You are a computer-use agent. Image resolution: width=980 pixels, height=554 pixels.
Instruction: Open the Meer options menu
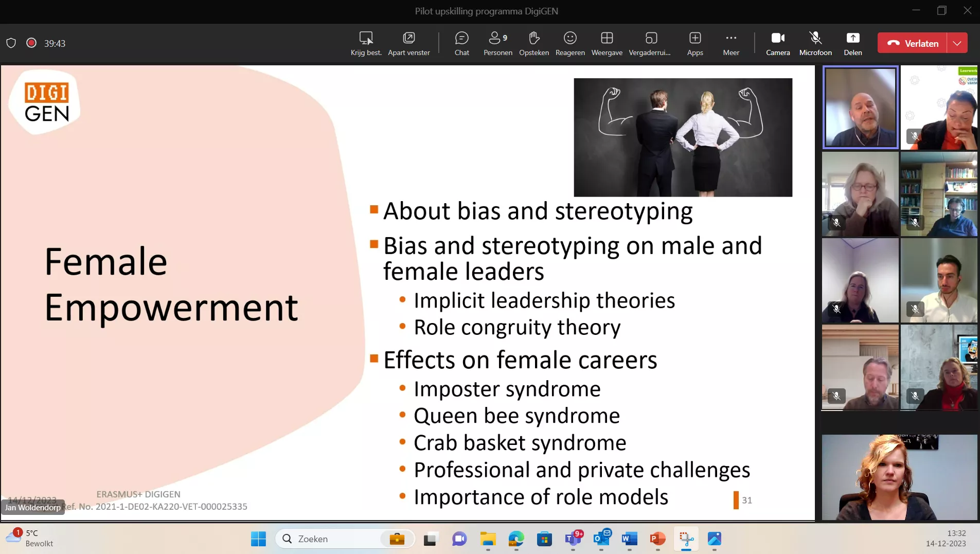(x=731, y=43)
